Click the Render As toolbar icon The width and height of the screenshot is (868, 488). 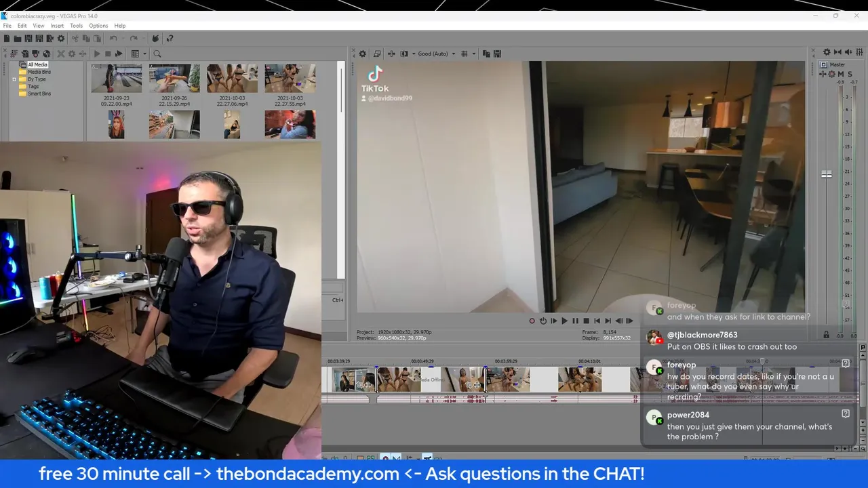pos(50,39)
